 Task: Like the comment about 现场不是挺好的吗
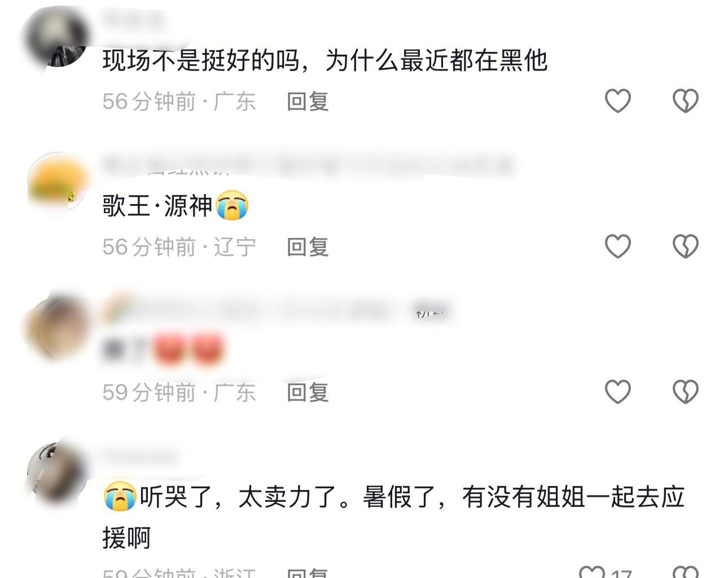coord(617,102)
